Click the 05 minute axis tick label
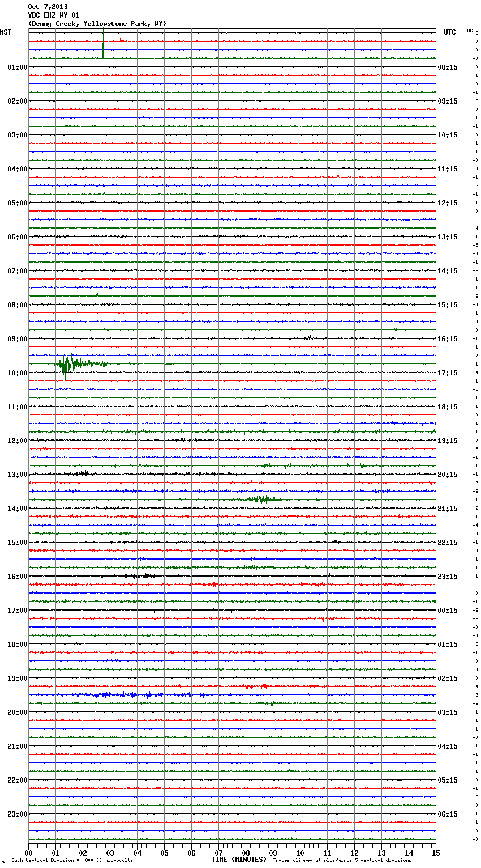The image size is (481, 868). pos(164,853)
